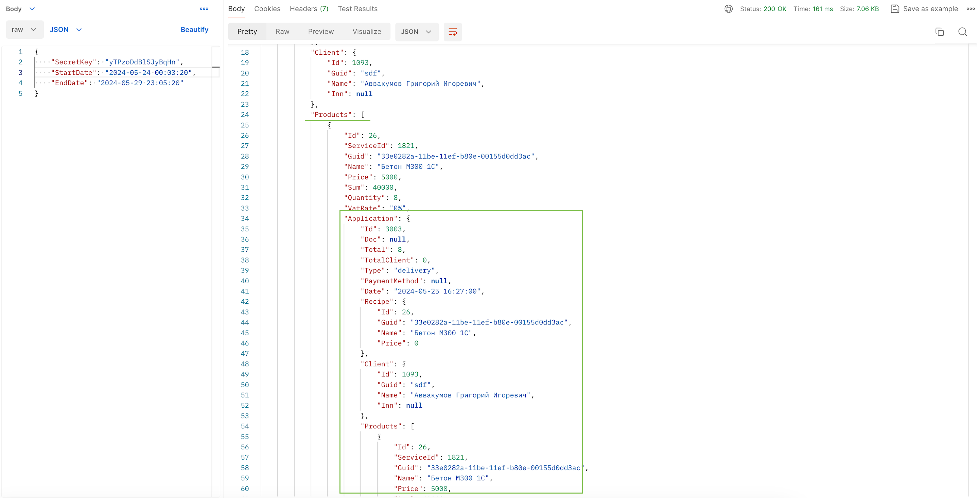
Task: Open the raw body type dropdown
Action: (24, 30)
